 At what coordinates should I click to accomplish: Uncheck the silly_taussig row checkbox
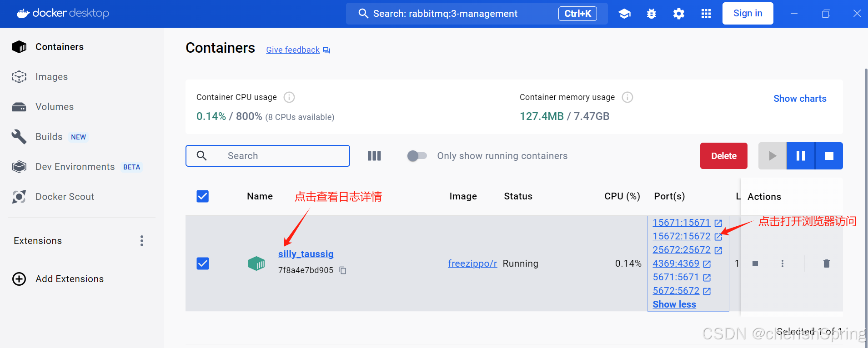(203, 263)
